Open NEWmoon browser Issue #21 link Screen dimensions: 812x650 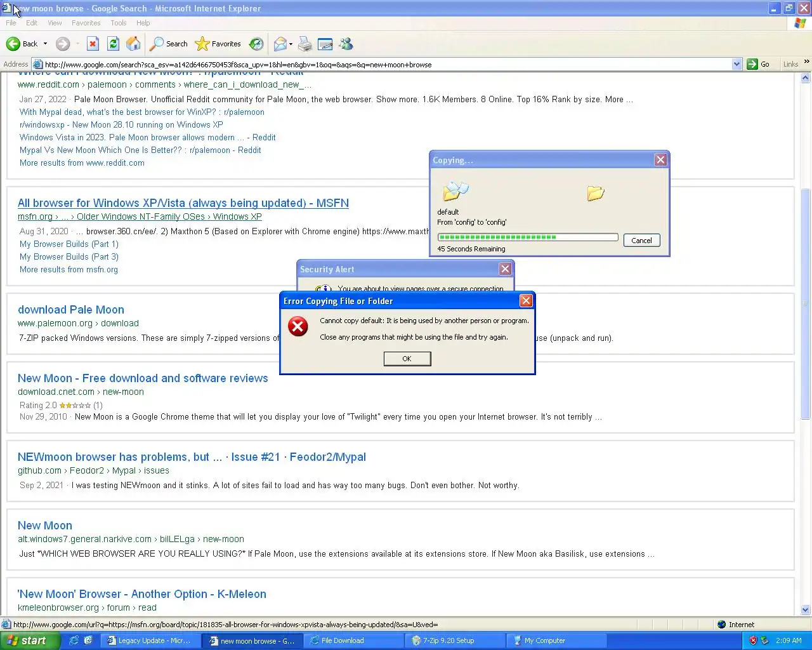point(192,457)
